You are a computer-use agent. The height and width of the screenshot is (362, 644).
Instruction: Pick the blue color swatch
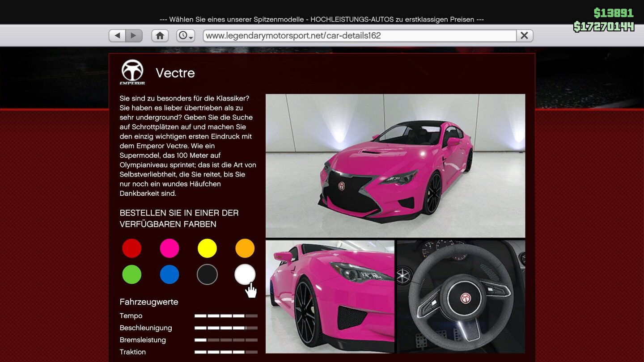[169, 274]
